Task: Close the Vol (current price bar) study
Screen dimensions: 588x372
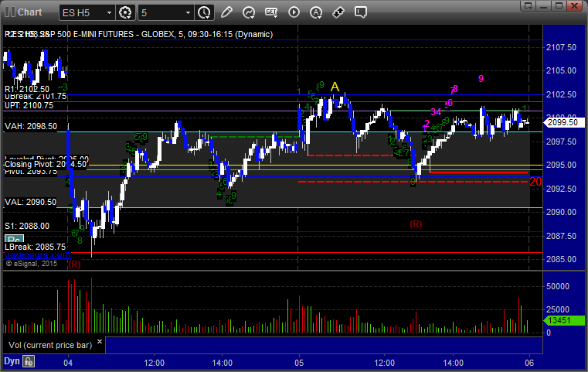Action: point(100,342)
